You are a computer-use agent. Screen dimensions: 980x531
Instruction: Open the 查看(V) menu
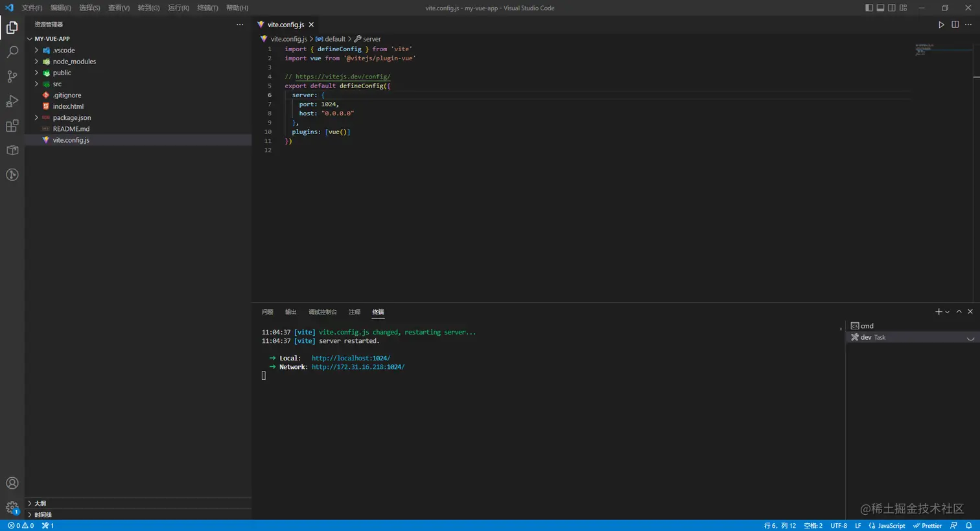[x=119, y=8]
